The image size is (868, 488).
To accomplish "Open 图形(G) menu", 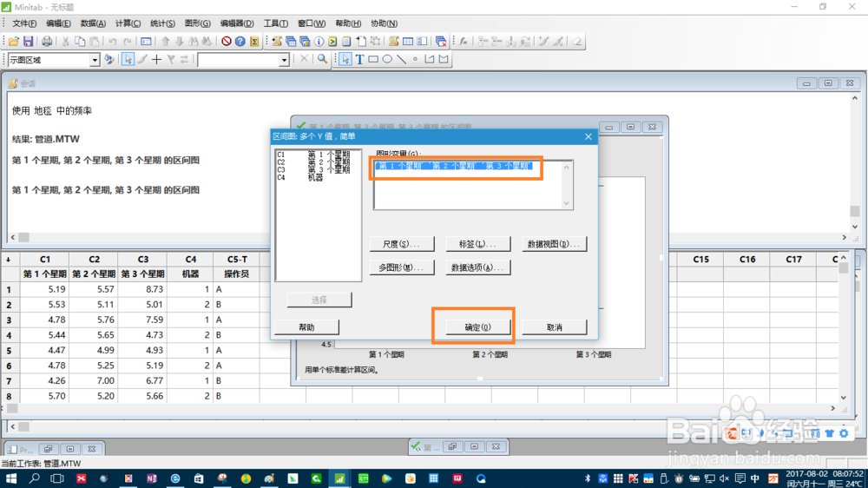I will pyautogui.click(x=198, y=23).
